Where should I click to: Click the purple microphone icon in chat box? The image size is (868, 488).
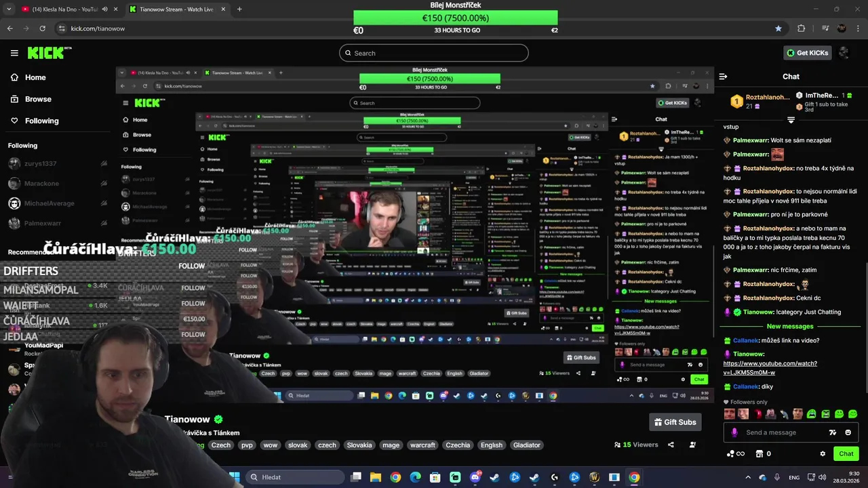tap(734, 432)
